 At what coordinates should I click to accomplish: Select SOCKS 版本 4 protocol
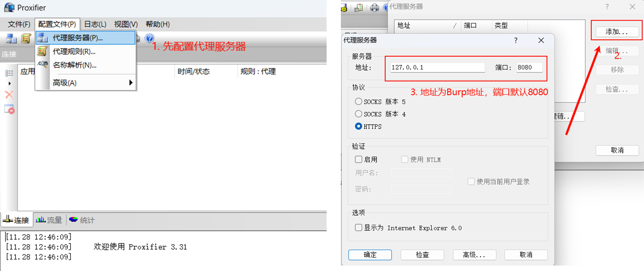(x=358, y=114)
